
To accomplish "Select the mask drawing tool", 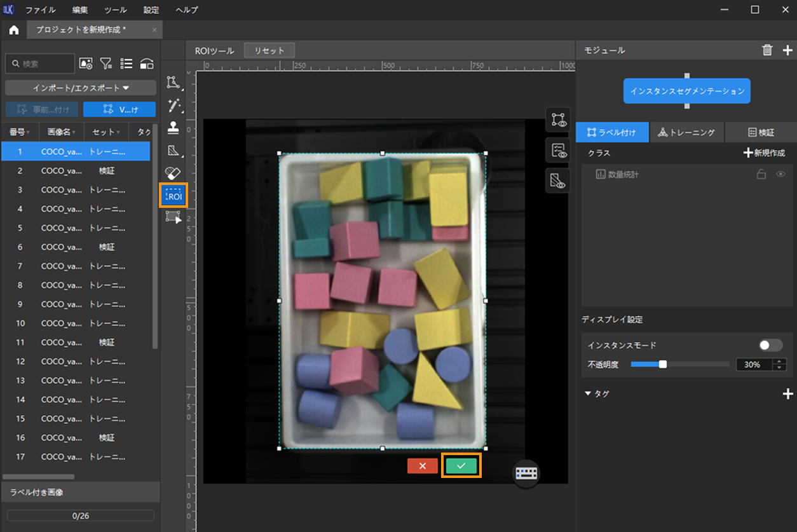I will [173, 151].
